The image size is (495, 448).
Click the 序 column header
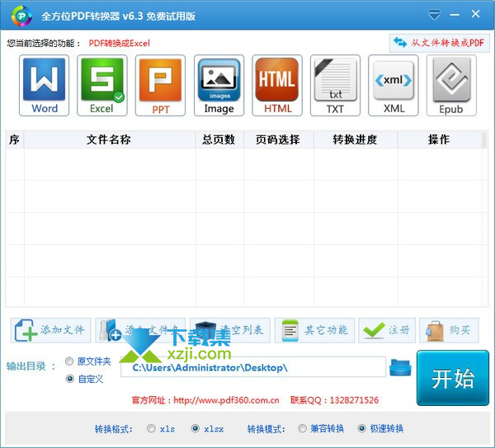pos(15,139)
